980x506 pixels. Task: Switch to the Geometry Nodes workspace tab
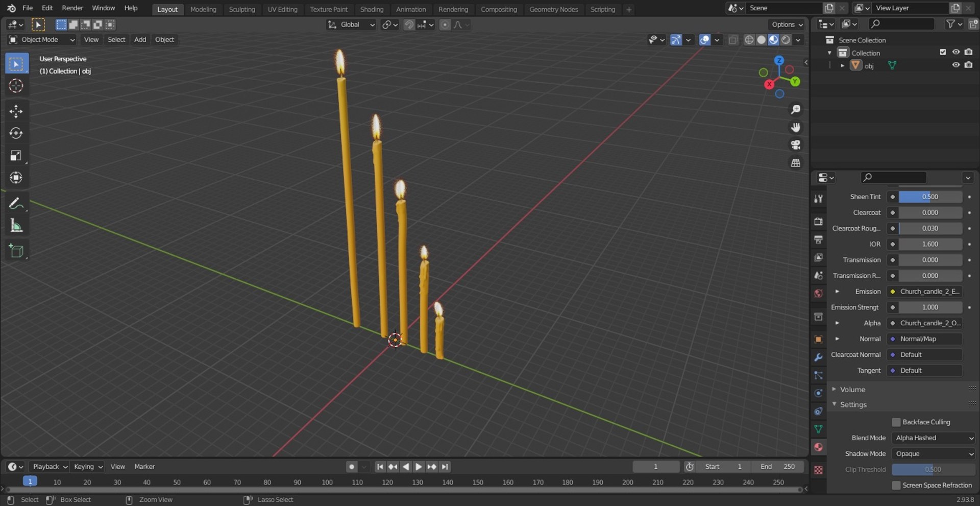[x=554, y=9]
